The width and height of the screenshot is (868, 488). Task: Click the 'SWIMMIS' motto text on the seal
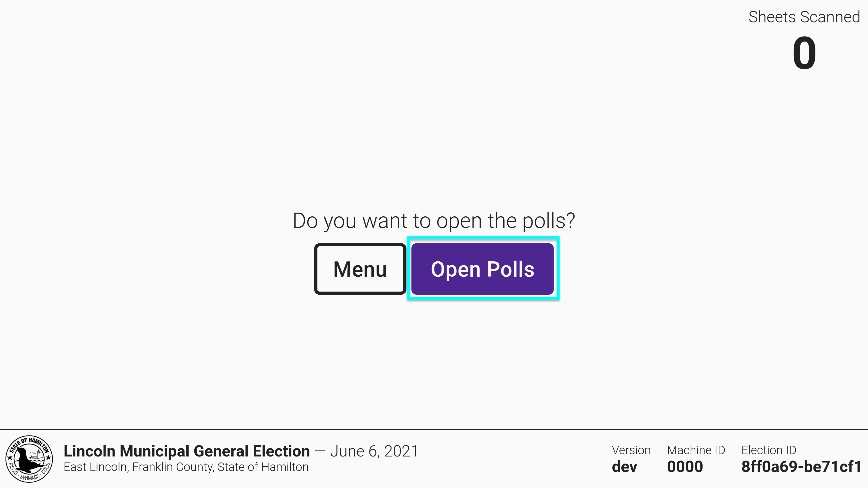tap(29, 477)
